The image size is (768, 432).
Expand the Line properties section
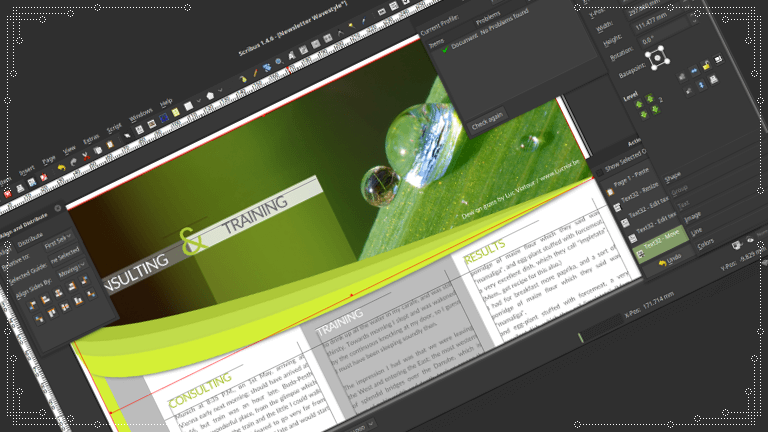click(697, 231)
